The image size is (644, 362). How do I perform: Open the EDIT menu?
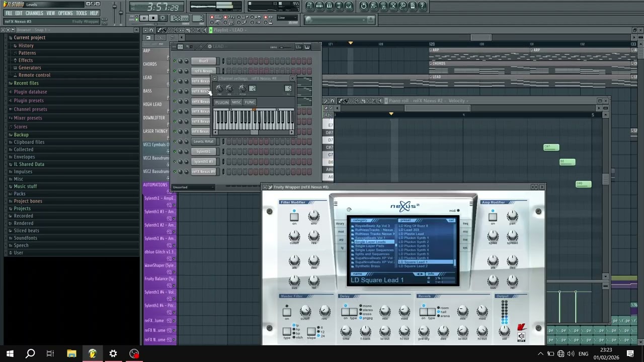click(19, 13)
